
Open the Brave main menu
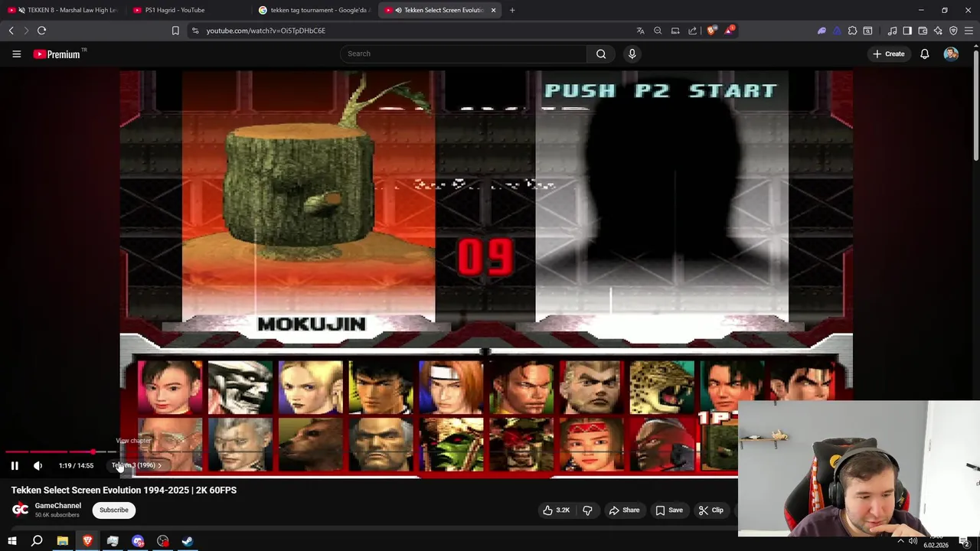[x=969, y=31]
